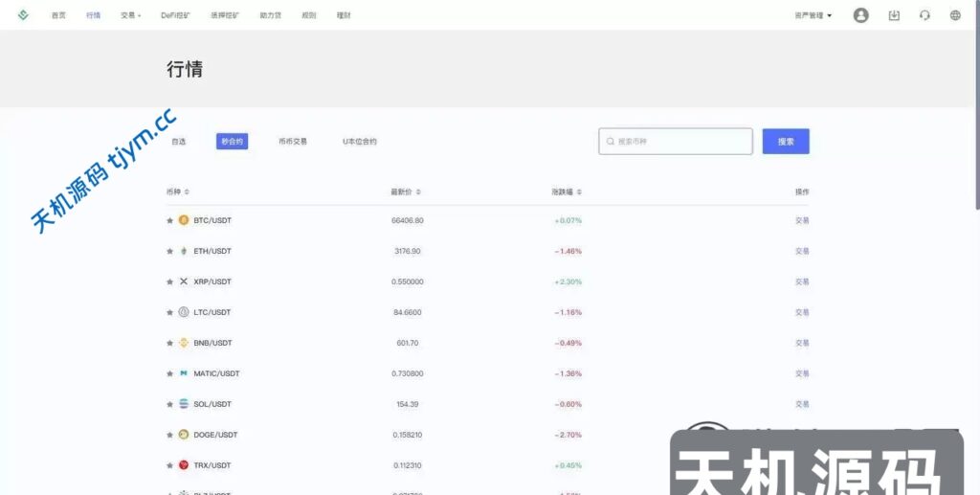Toggle favorite star for ETH/USDT
Viewport: 980px width, 495px height.
coord(170,251)
